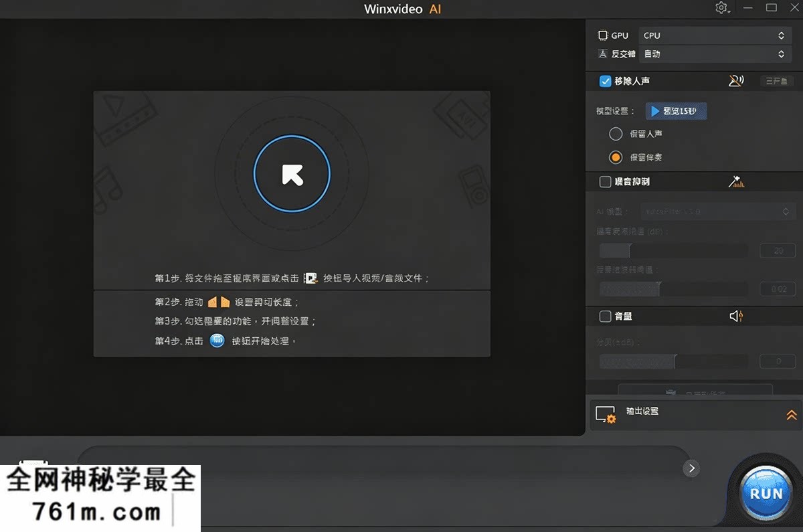This screenshot has width=803, height=532.
Task: Click the 第4步 instruction line
Action: [225, 341]
